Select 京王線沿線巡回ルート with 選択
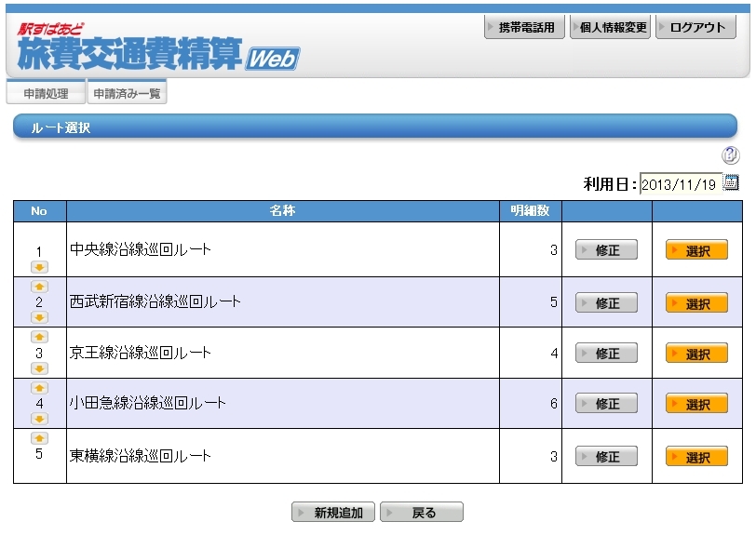This screenshot has height=535, width=756. point(696,353)
